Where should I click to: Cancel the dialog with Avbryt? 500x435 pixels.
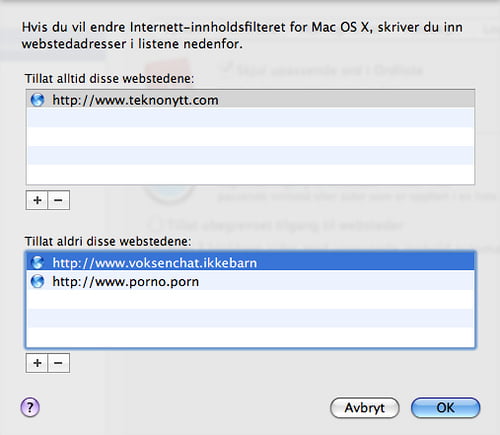coord(365,408)
